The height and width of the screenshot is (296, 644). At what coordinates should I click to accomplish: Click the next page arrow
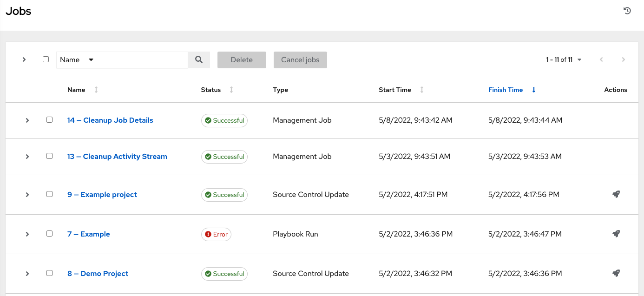pyautogui.click(x=623, y=59)
